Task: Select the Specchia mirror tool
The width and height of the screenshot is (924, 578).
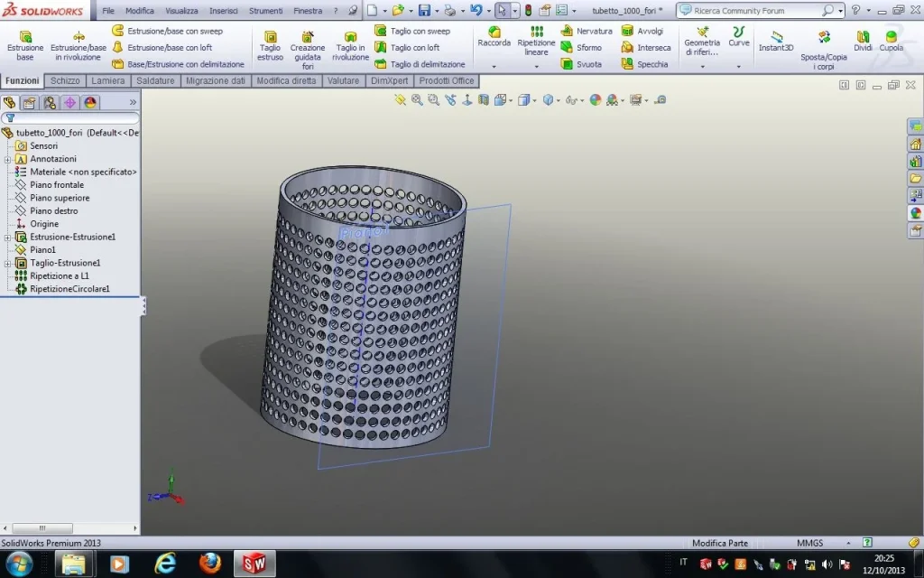Action: click(644, 64)
